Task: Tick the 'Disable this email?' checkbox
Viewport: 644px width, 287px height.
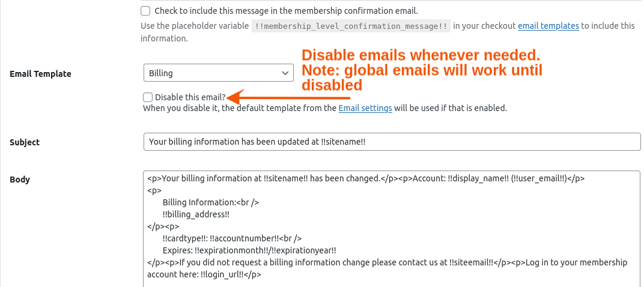Action: click(x=148, y=97)
